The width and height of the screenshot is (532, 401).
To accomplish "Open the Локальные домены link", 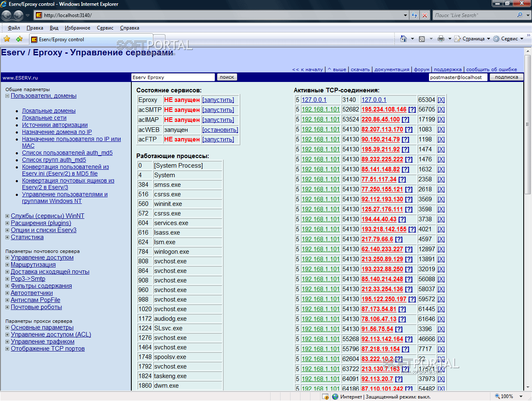I will (49, 111).
